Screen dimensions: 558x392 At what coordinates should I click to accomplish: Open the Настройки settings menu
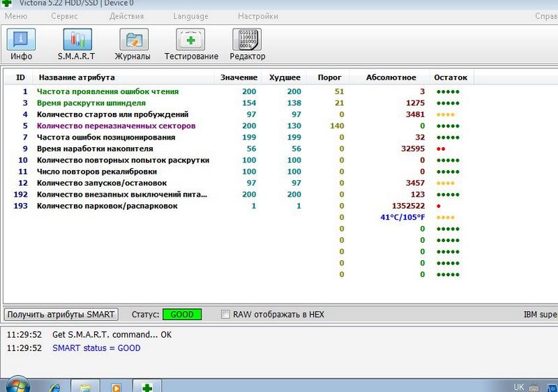[x=257, y=16]
